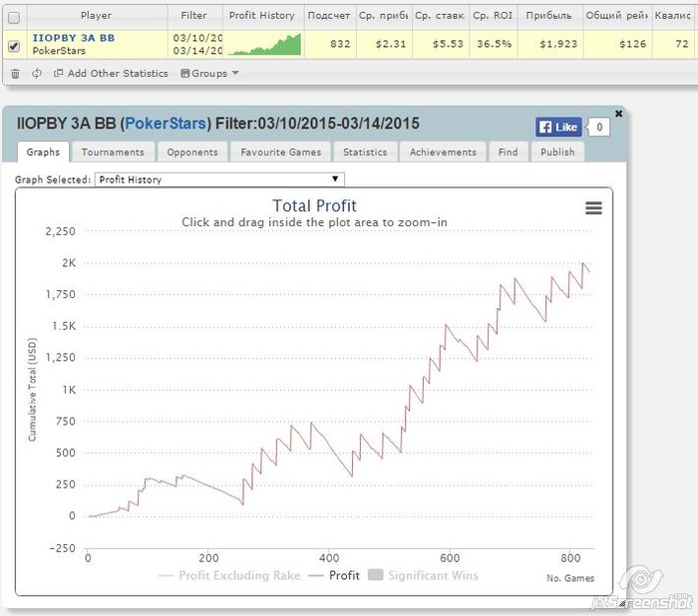Sort by Ср. ROI column header

pos(493,16)
